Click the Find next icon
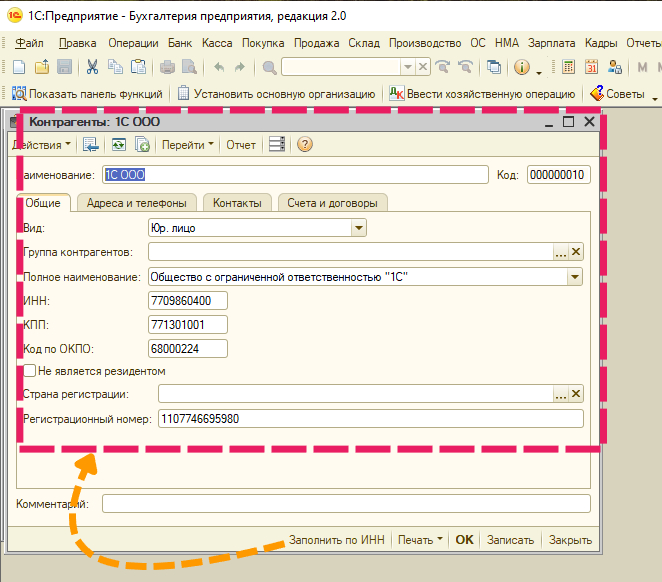This screenshot has height=582, width=662. click(442, 67)
